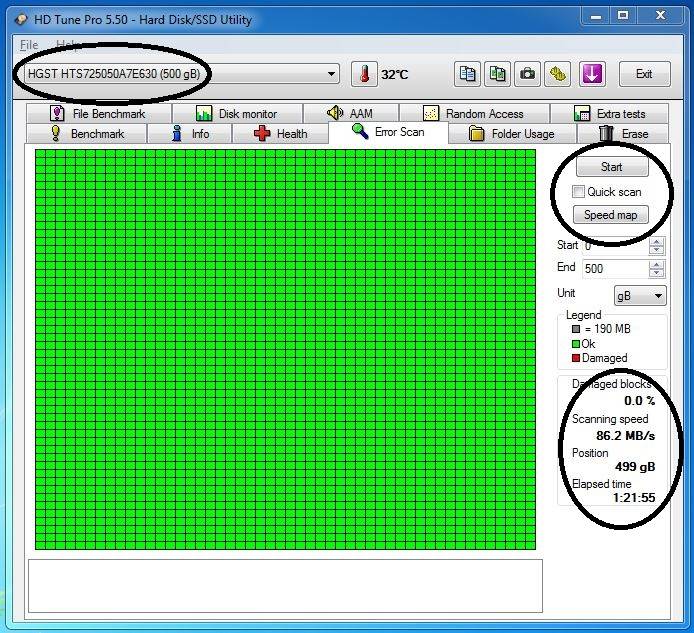Click the purple down-arrow tray icon
The image size is (694, 633).
(x=592, y=74)
